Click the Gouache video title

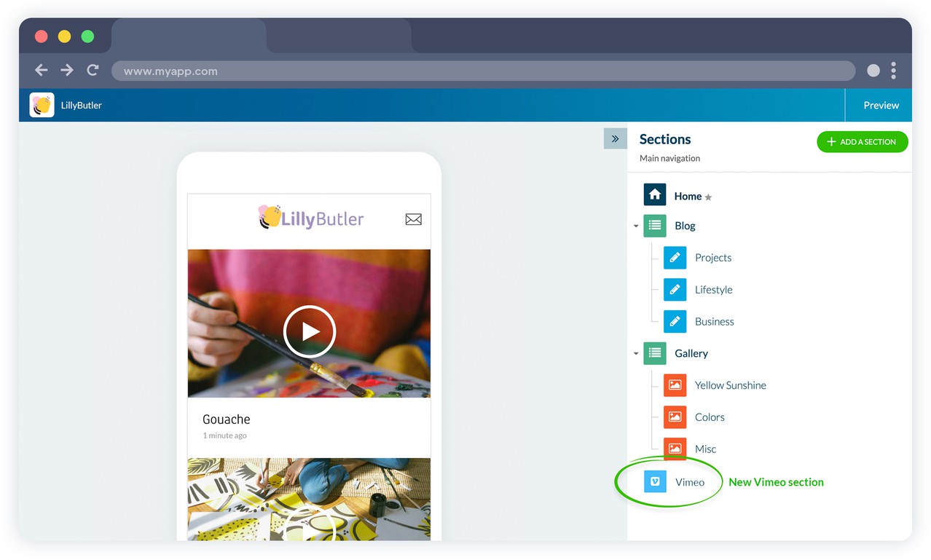pyautogui.click(x=227, y=419)
